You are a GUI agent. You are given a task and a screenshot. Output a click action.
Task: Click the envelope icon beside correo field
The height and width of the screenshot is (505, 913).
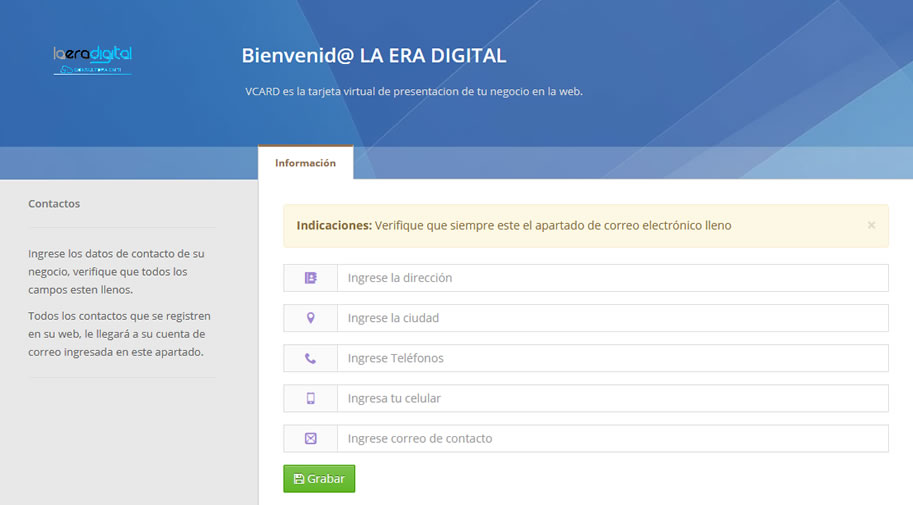pyautogui.click(x=310, y=438)
